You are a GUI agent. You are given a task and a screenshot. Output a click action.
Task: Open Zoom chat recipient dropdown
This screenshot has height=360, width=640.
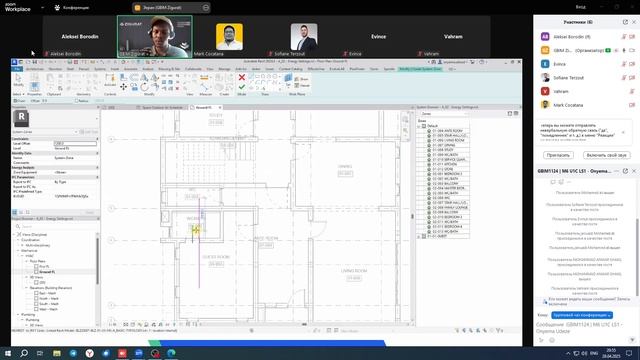pyautogui.click(x=582, y=316)
